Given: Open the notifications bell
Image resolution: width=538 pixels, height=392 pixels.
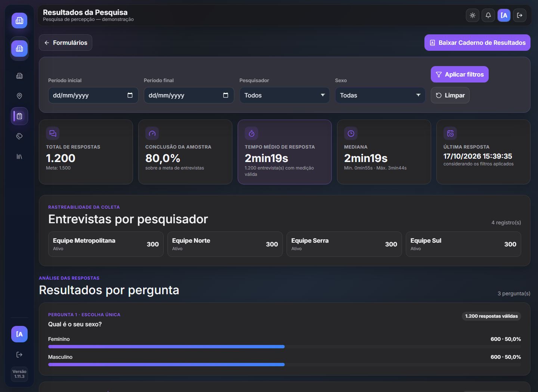Looking at the screenshot, I should (488, 15).
